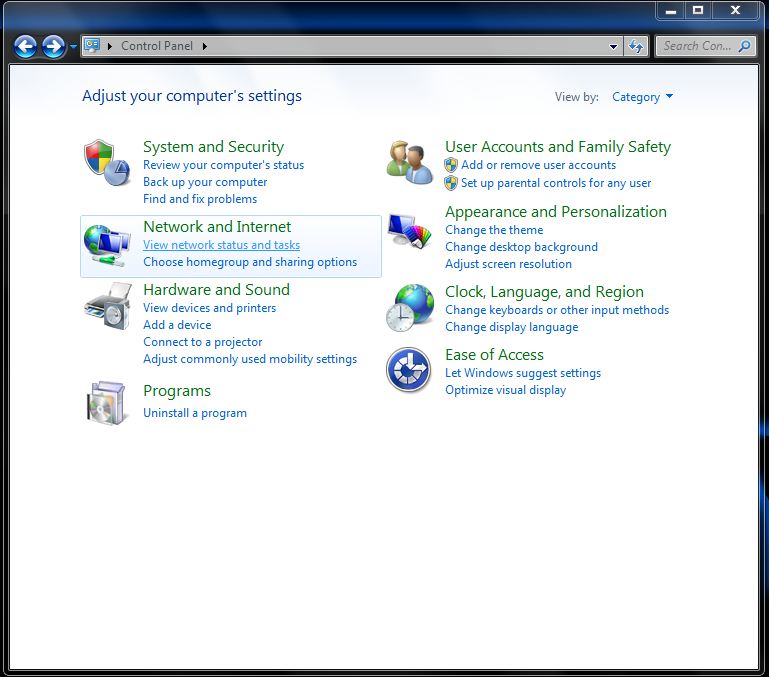Click the search magnifier icon
Viewport: 769px width, 677px height.
point(744,46)
